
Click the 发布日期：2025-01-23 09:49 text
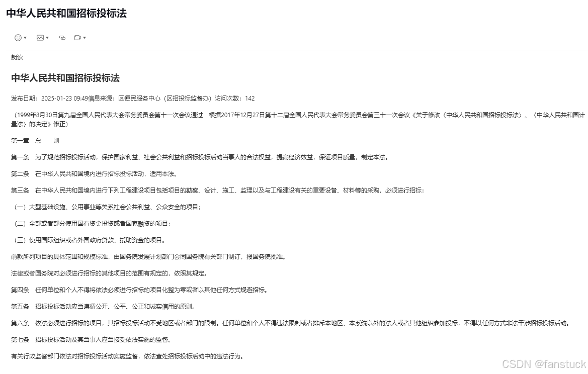49,99
